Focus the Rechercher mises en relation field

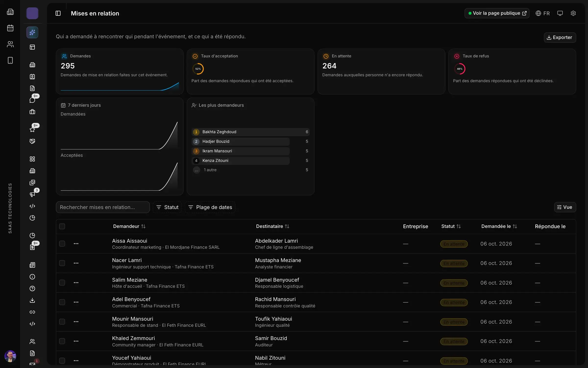click(x=103, y=207)
